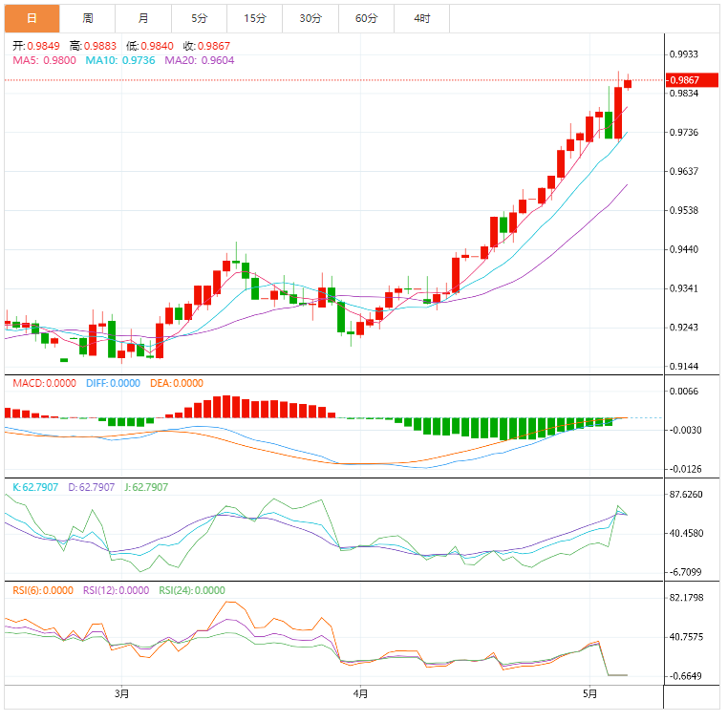Click the RSI(24):0.0000 label

click(192, 590)
